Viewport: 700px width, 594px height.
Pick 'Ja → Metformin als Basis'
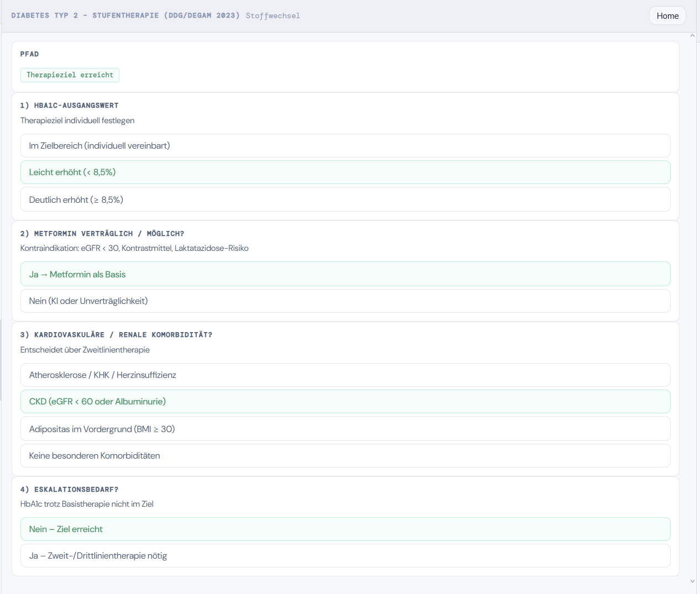click(x=345, y=274)
